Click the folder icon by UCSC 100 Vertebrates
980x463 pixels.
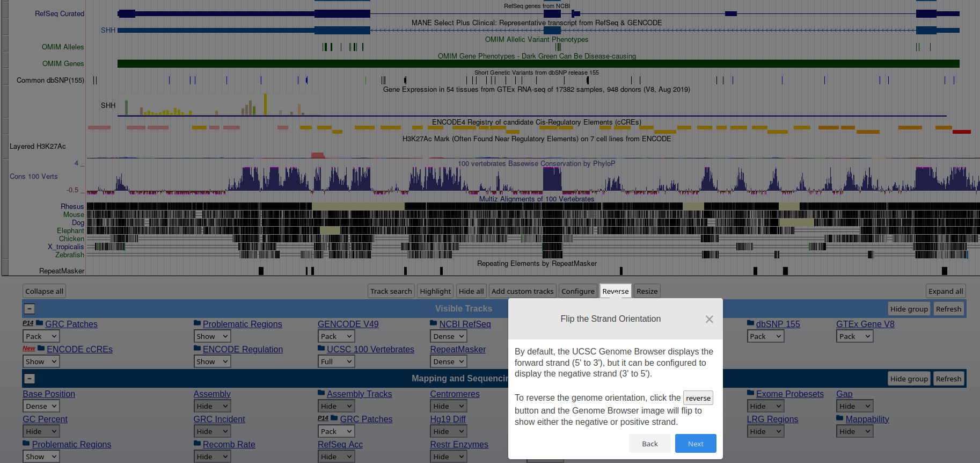[321, 349]
